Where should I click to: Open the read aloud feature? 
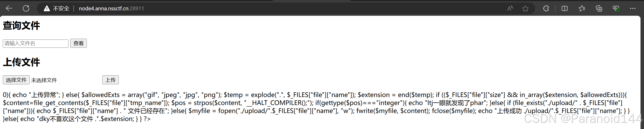coord(510,9)
